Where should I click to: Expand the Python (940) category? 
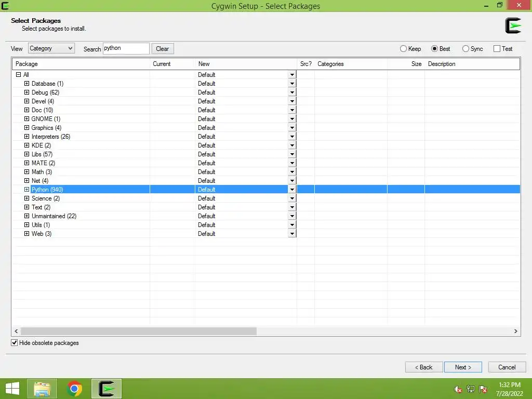[x=27, y=189]
